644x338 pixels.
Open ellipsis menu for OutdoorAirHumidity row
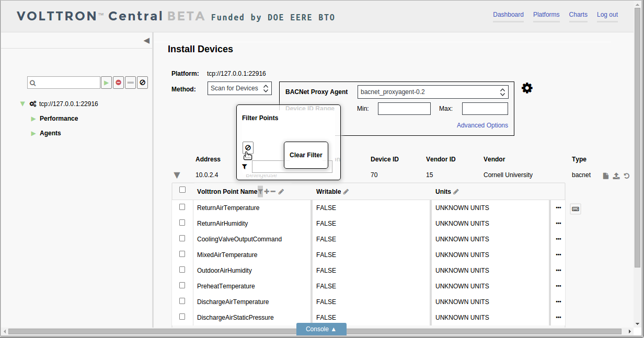[558, 271]
